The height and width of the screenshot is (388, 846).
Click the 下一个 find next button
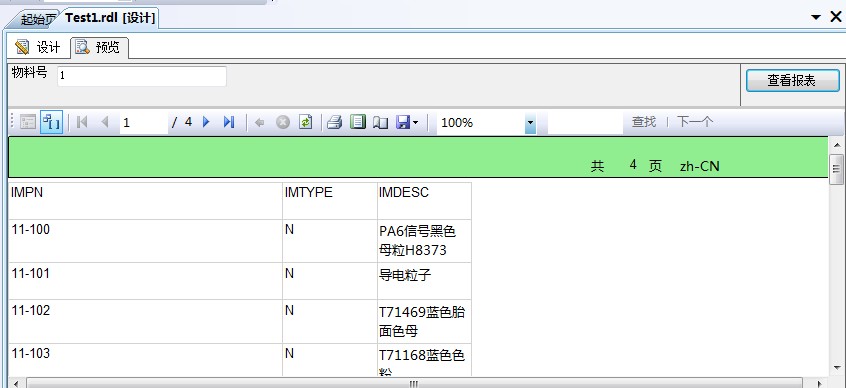coord(695,122)
